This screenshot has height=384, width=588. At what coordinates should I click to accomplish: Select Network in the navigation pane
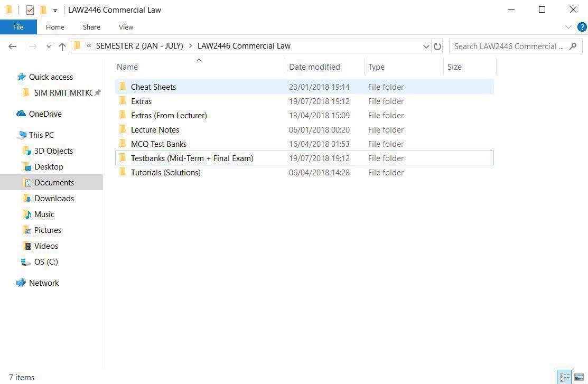tap(44, 283)
